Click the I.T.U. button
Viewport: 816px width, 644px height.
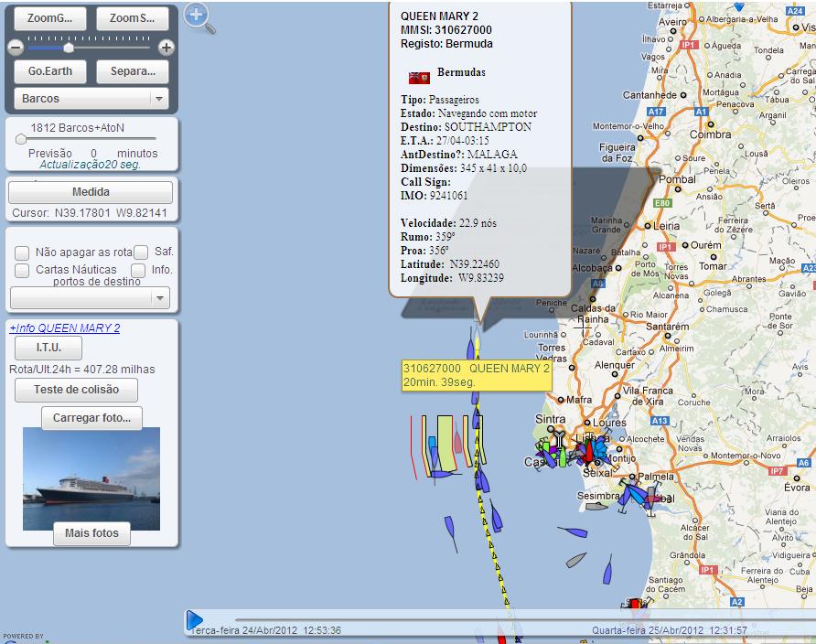48,348
